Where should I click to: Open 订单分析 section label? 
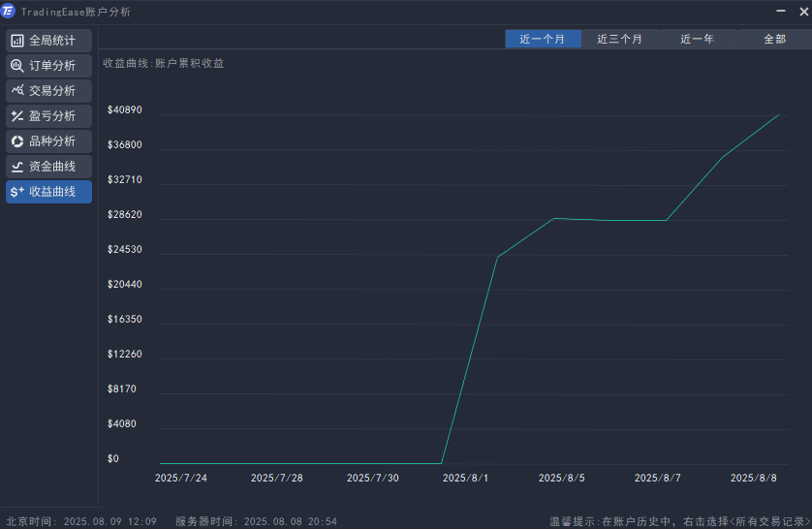[x=52, y=66]
